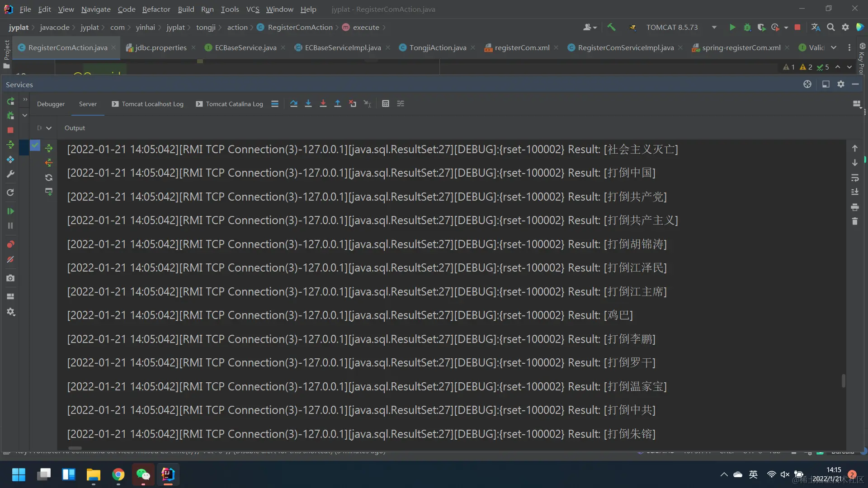Click RegisterComAction breadcrumb link

(x=300, y=28)
